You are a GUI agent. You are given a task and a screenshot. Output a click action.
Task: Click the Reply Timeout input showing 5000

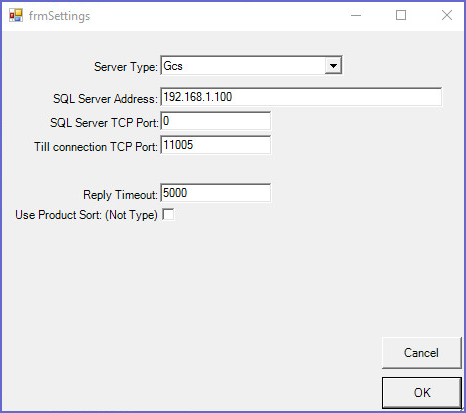click(216, 193)
